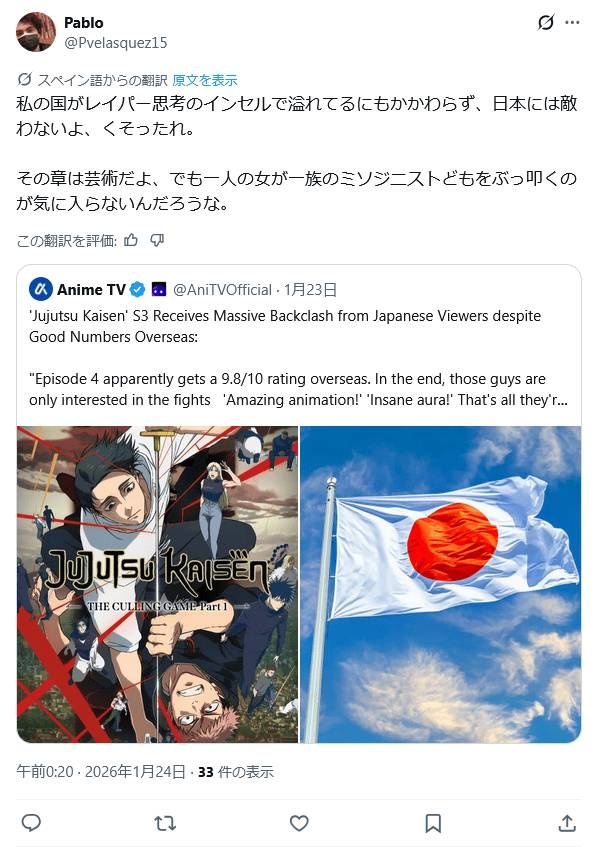598x847 pixels.
Task: Repost this tweet via retweet icon
Action: [165, 823]
